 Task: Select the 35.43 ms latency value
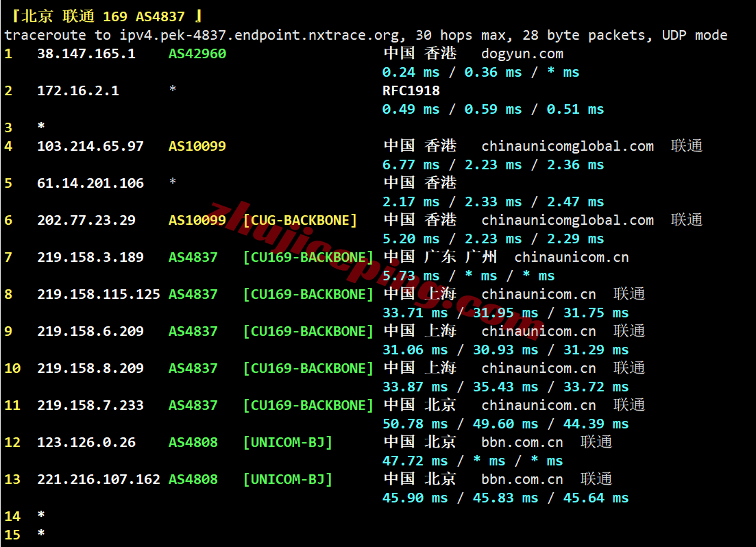(505, 387)
